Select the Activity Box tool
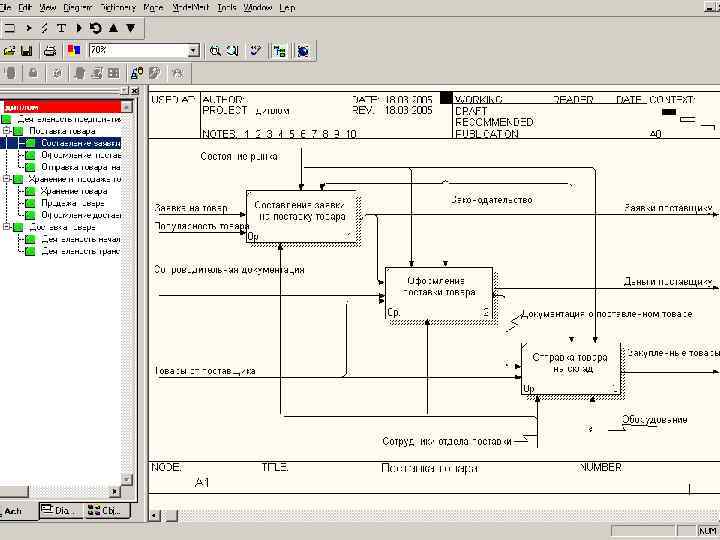This screenshot has width=720, height=540. (9, 28)
